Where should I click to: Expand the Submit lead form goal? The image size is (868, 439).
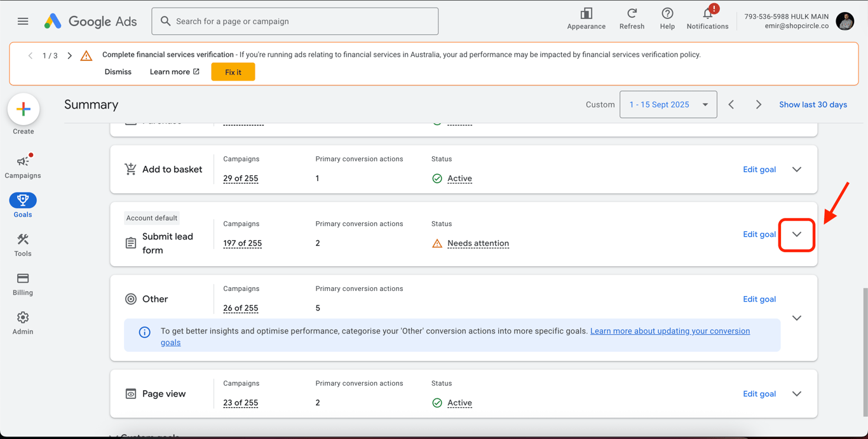click(797, 234)
